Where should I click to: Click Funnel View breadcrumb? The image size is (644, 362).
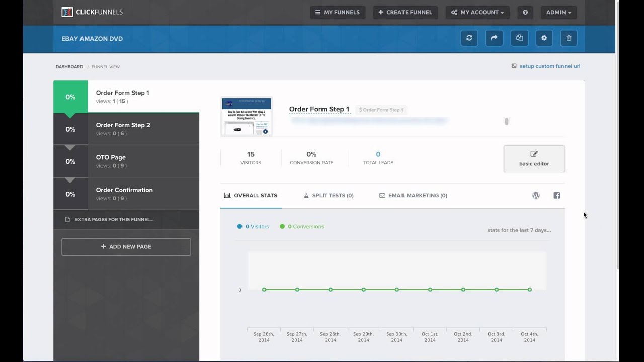(106, 67)
